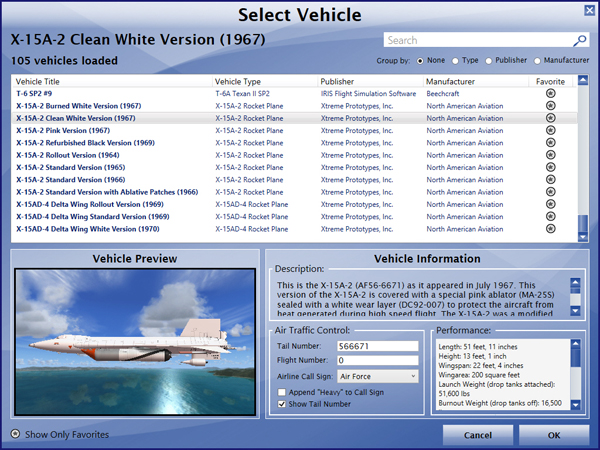Favorite X-15A-2 Standard Version (1966) star
This screenshot has width=600, height=450.
(551, 179)
